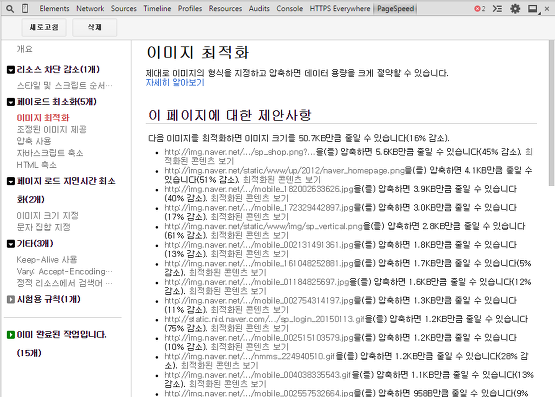Open DevTools settings gear icon

pos(515,8)
